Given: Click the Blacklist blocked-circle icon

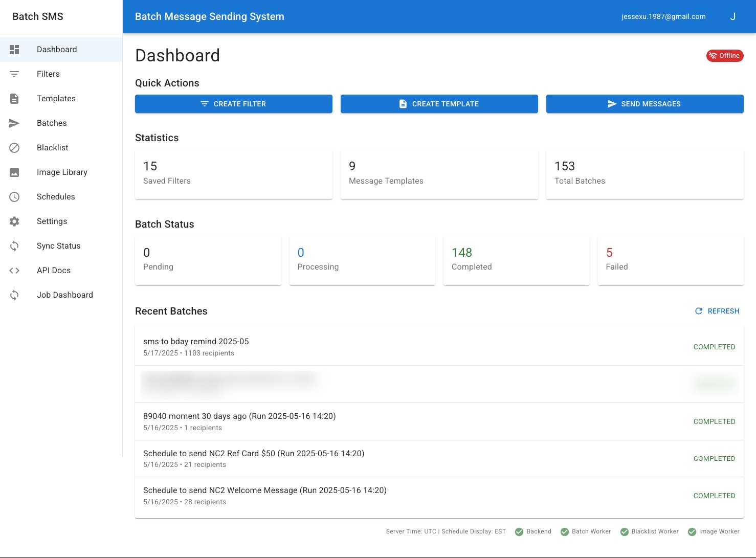Looking at the screenshot, I should (14, 148).
